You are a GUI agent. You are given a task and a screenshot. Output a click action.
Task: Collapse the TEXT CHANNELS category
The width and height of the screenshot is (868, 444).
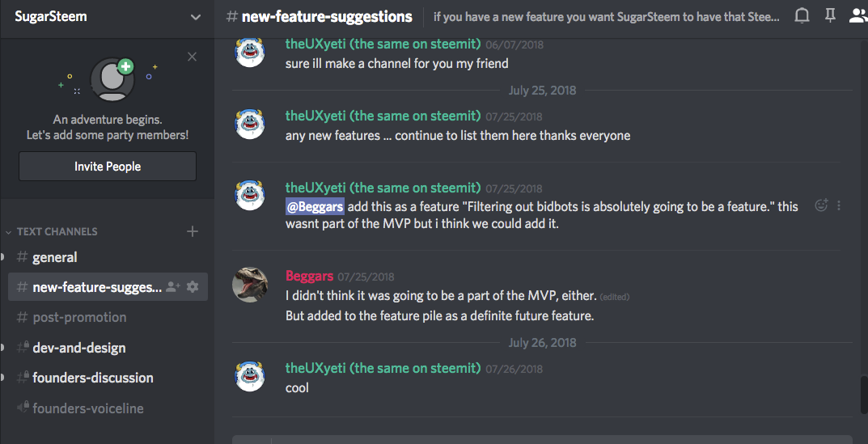[x=52, y=231]
